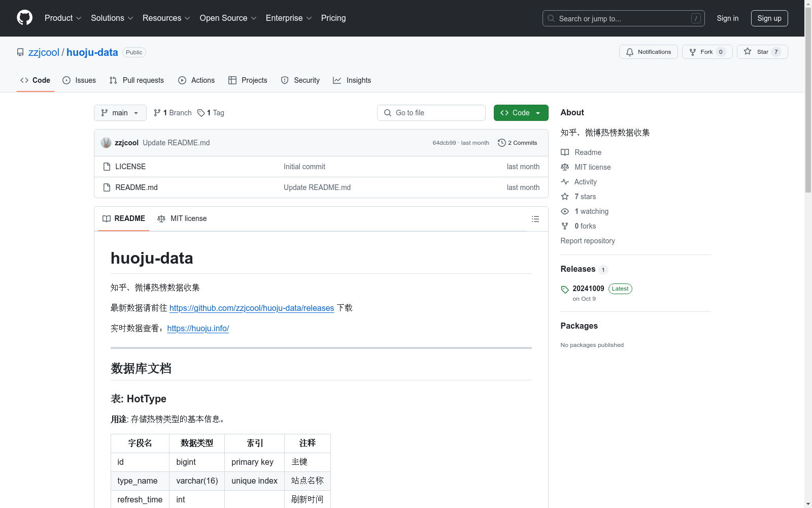Screen dimensions: 812x508
Task: Switch to the Actions tab
Action: pos(196,80)
